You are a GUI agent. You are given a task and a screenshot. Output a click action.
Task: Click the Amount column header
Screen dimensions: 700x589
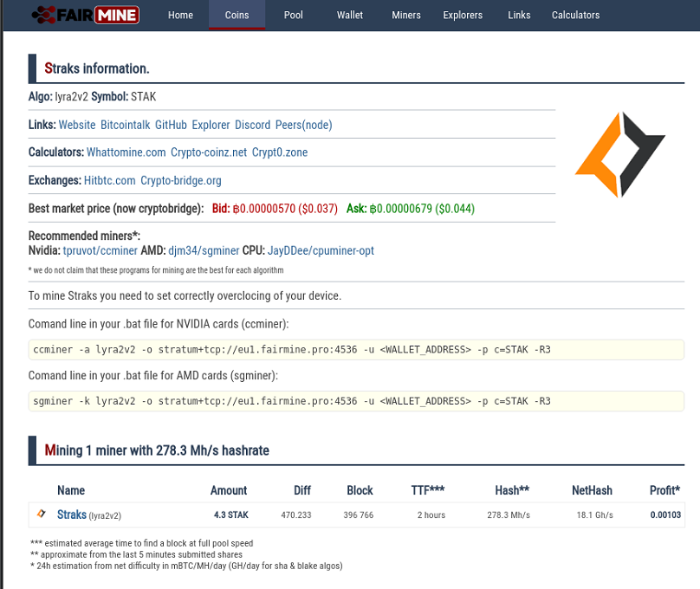(229, 490)
